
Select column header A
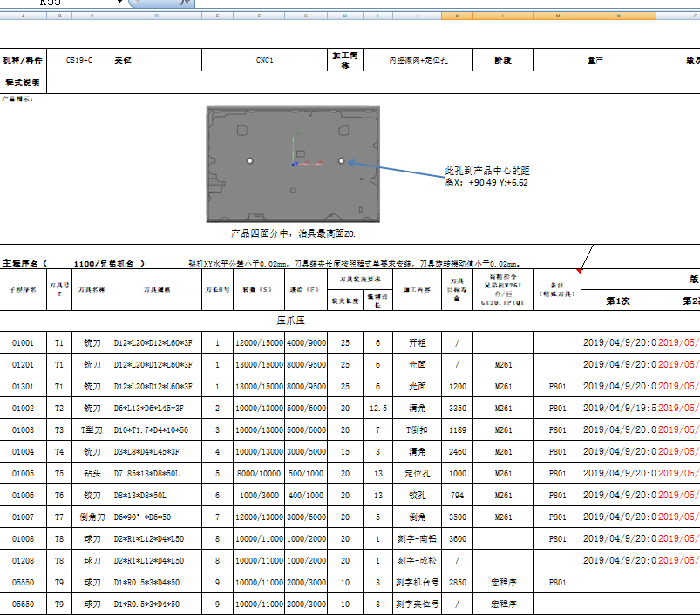pos(24,15)
